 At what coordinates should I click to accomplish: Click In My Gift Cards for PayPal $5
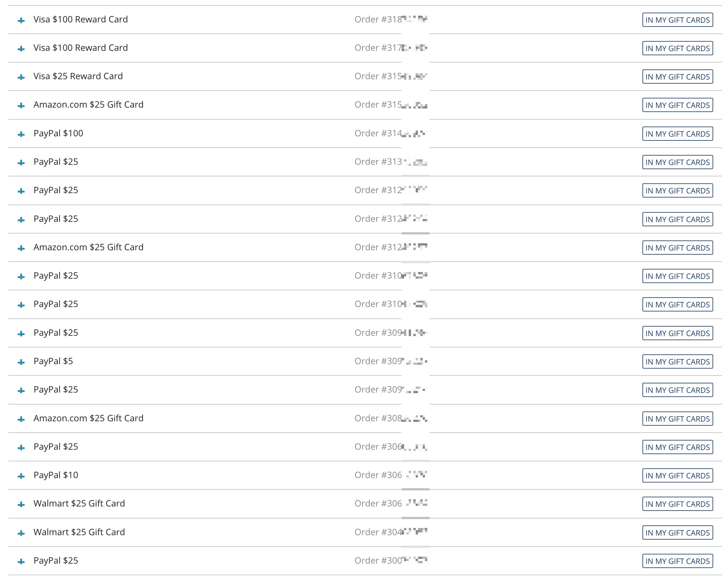point(677,362)
